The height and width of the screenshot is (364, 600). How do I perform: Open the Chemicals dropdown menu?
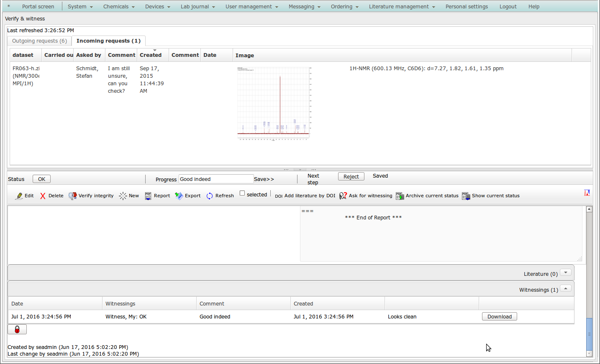pyautogui.click(x=119, y=7)
